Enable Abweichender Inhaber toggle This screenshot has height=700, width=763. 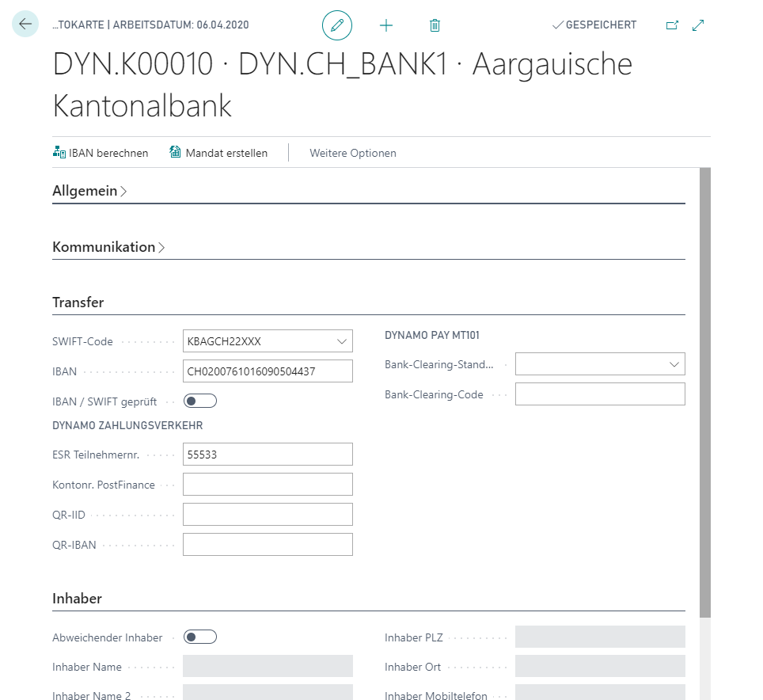click(199, 637)
